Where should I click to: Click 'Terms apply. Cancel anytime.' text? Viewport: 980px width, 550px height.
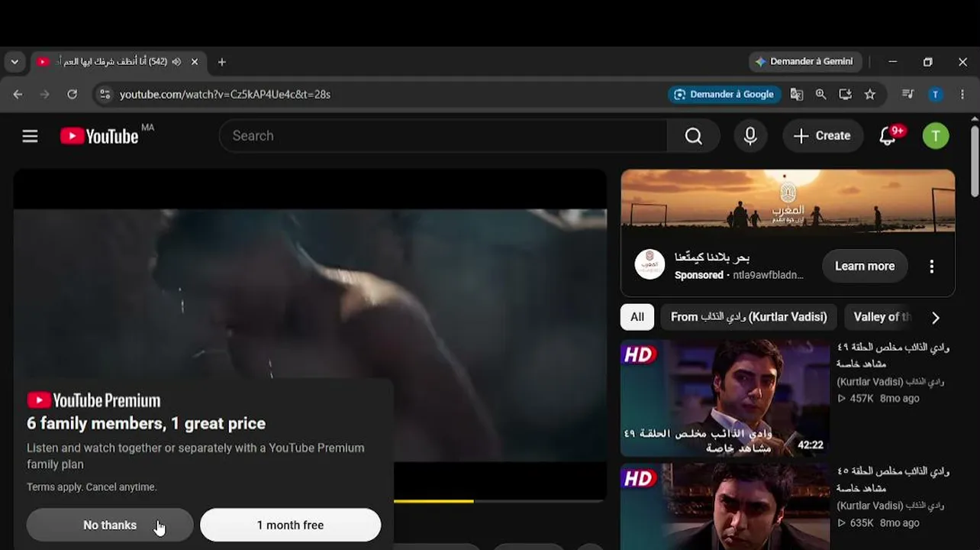[x=92, y=487]
